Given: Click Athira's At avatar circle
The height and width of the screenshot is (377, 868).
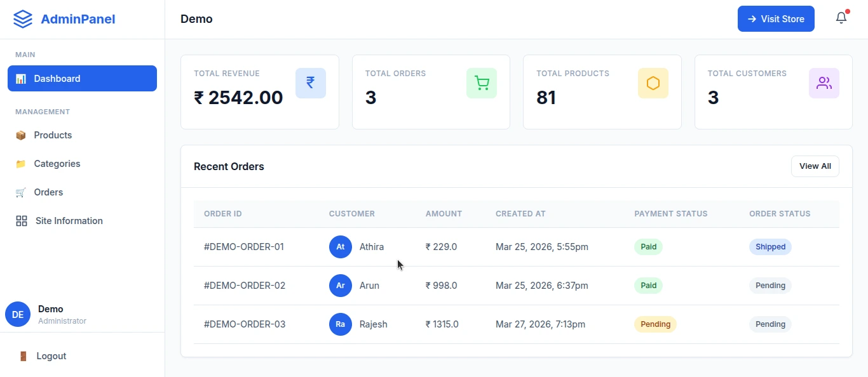Looking at the screenshot, I should [x=341, y=247].
